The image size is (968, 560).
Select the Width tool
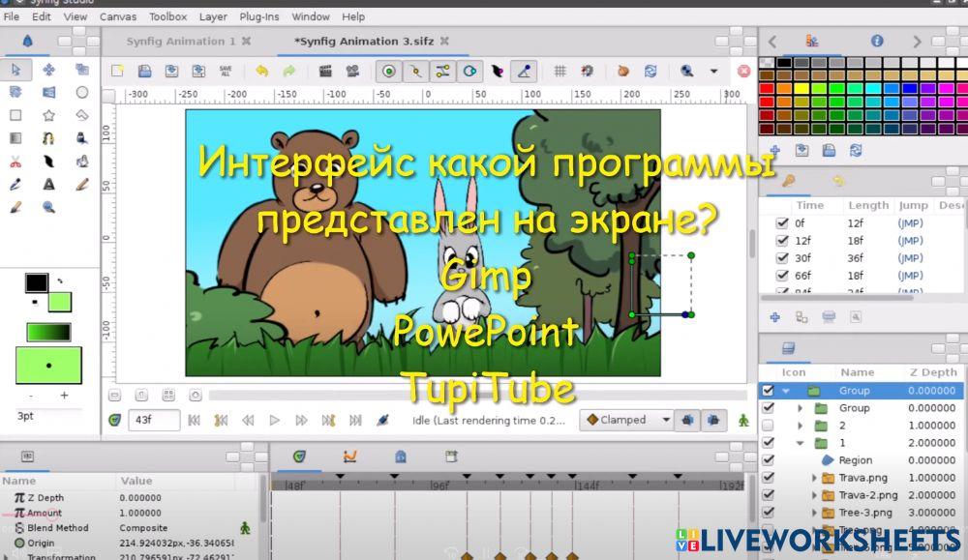(48, 162)
